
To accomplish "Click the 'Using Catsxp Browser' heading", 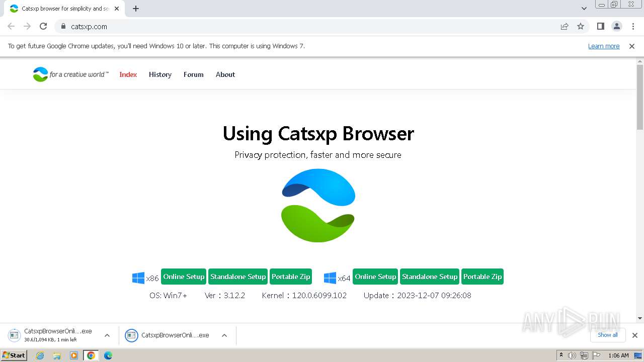I will point(318,133).
